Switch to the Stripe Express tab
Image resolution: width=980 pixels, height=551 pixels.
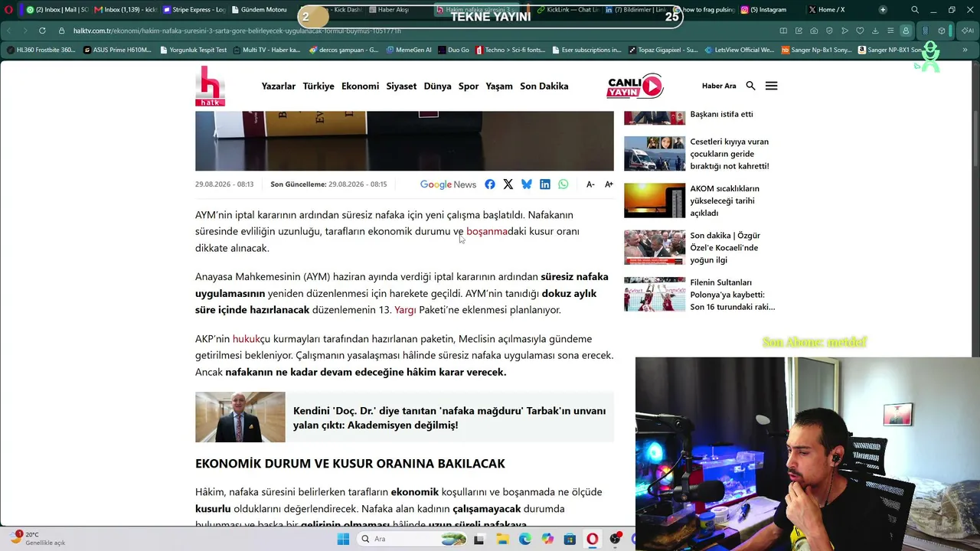pyautogui.click(x=194, y=10)
